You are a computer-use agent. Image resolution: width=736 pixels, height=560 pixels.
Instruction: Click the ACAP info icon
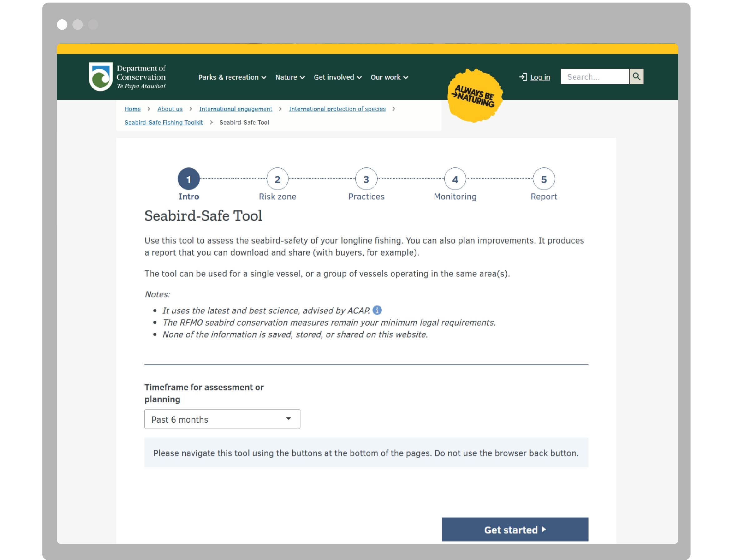click(377, 310)
